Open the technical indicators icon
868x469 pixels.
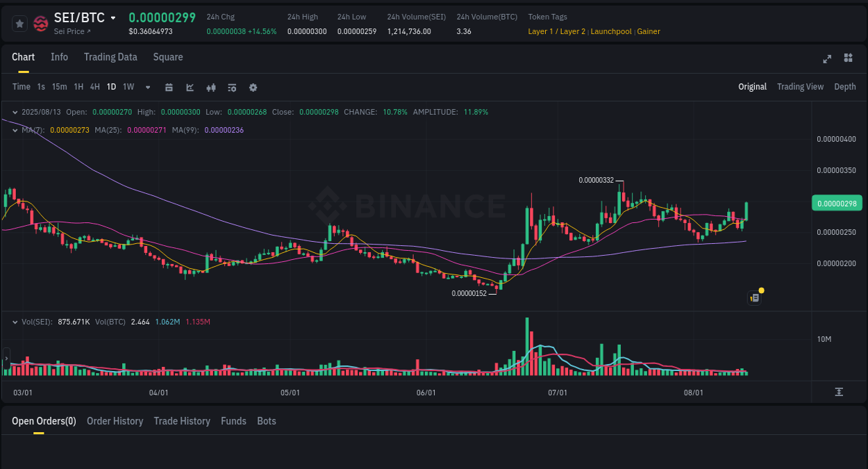tap(232, 88)
